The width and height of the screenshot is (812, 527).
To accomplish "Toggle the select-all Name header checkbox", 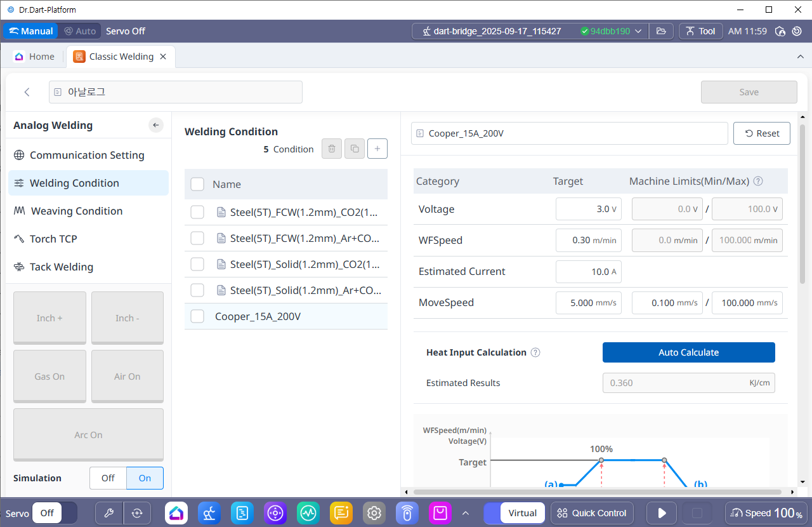I will [197, 184].
